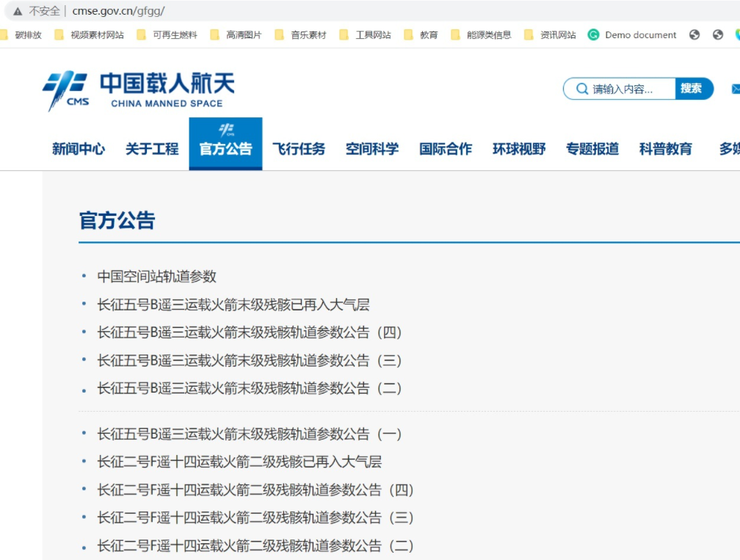Image resolution: width=740 pixels, height=560 pixels.
Task: Click inside the 请输入内容 search field
Action: pyautogui.click(x=620, y=88)
